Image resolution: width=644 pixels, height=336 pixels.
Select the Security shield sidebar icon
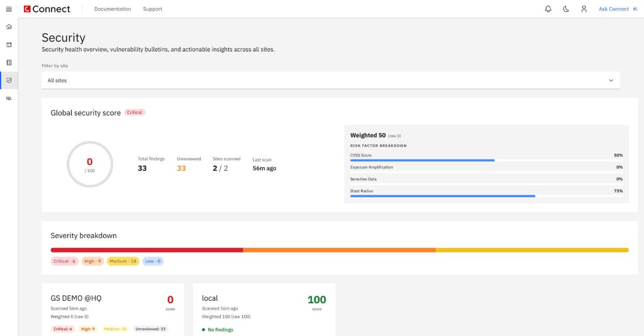click(x=9, y=80)
